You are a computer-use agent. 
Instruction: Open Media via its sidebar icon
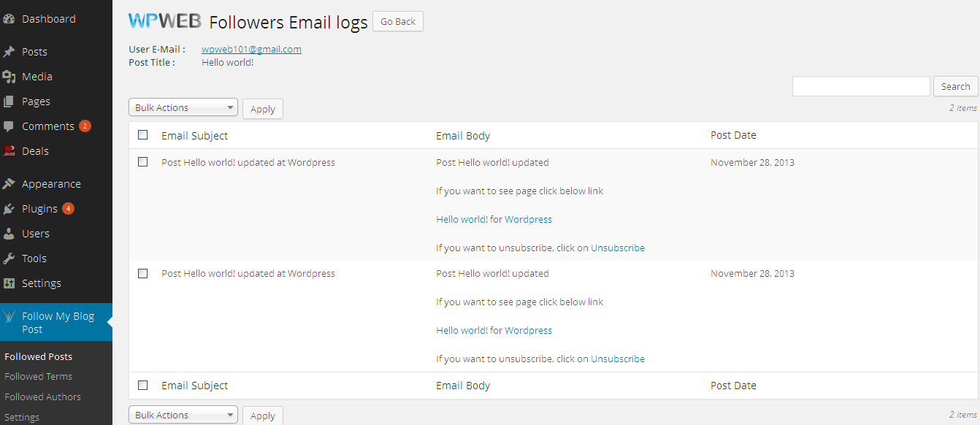coord(9,77)
